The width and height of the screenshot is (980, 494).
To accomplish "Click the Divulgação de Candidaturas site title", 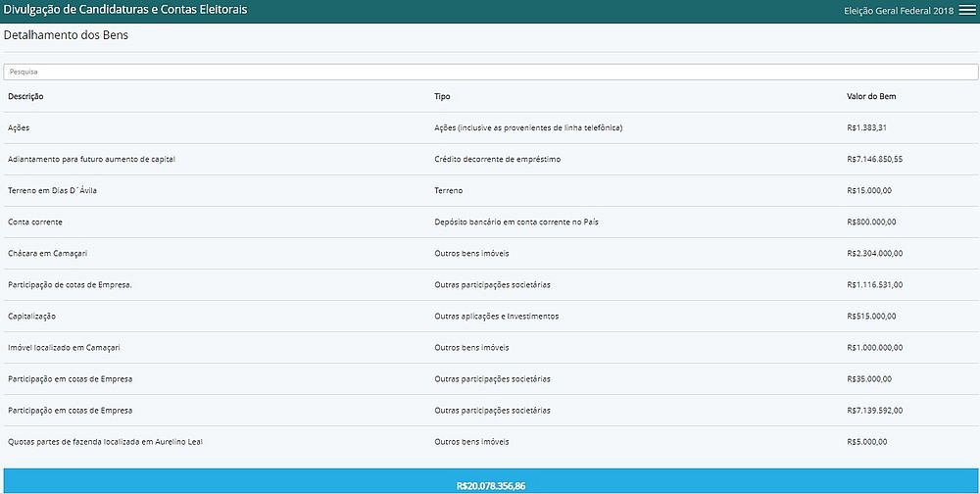I will [125, 10].
